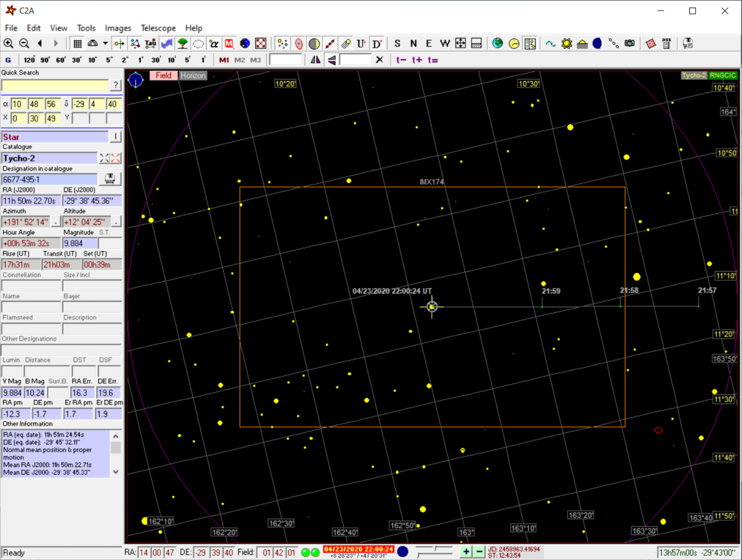Viewport: 742px width, 560px height.
Task: Open the Telescope menu
Action: 158,28
